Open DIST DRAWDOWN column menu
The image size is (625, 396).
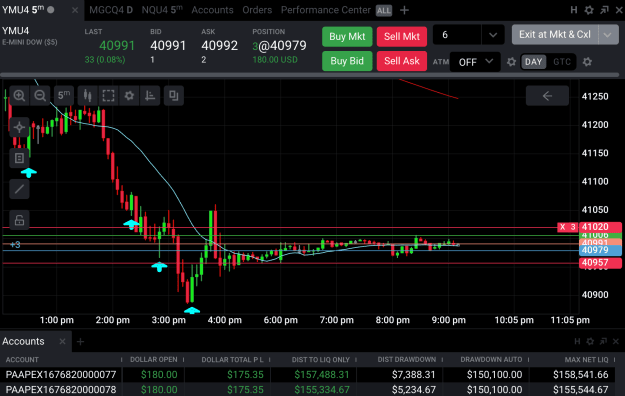[x=442, y=360]
